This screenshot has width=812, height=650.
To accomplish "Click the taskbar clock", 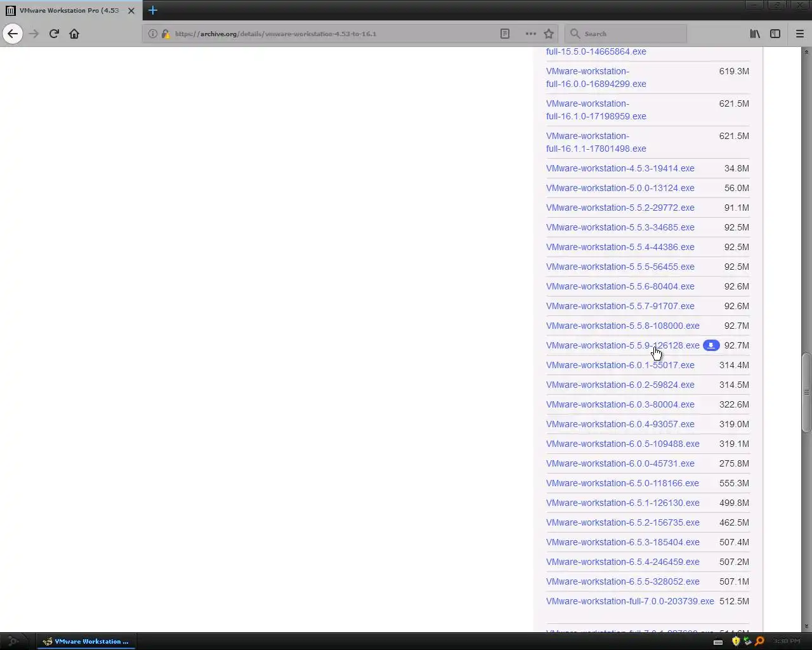I will point(787,641).
